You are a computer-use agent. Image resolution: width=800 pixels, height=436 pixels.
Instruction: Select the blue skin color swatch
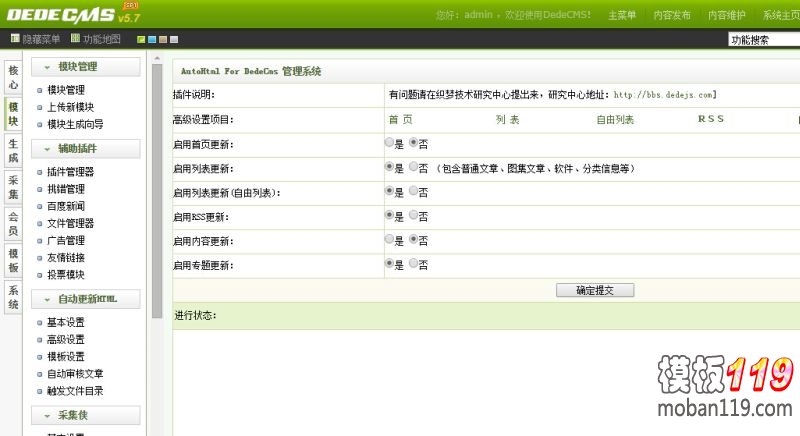click(x=152, y=39)
